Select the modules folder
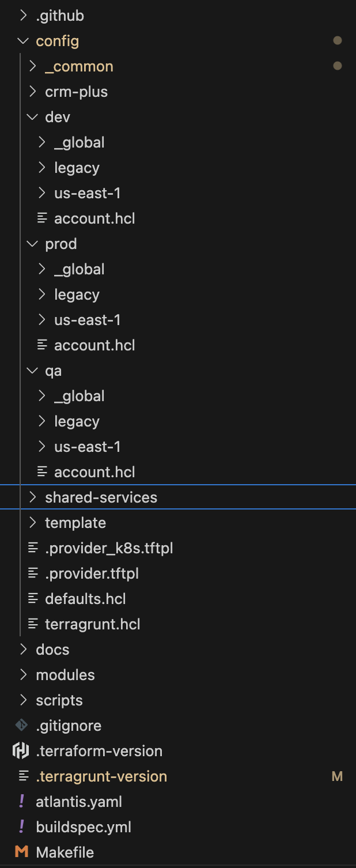 [65, 675]
